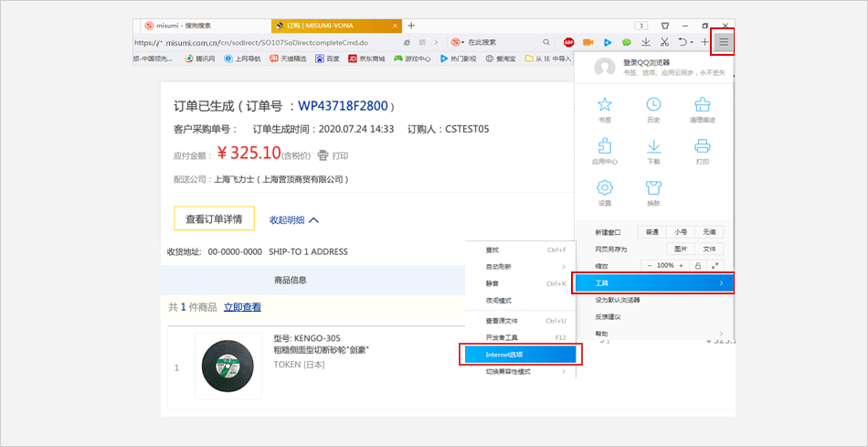Click the red ABP adblock icon
Screen dimensions: 868x447
click(x=568, y=42)
